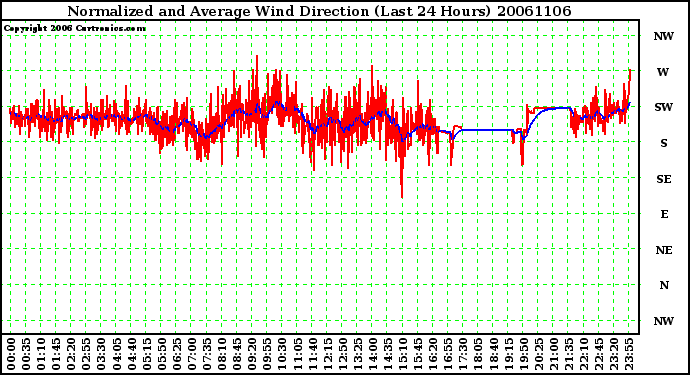Screen dimensions: 690x375
Task: Select the "SE" direction label
Action: tap(664, 179)
